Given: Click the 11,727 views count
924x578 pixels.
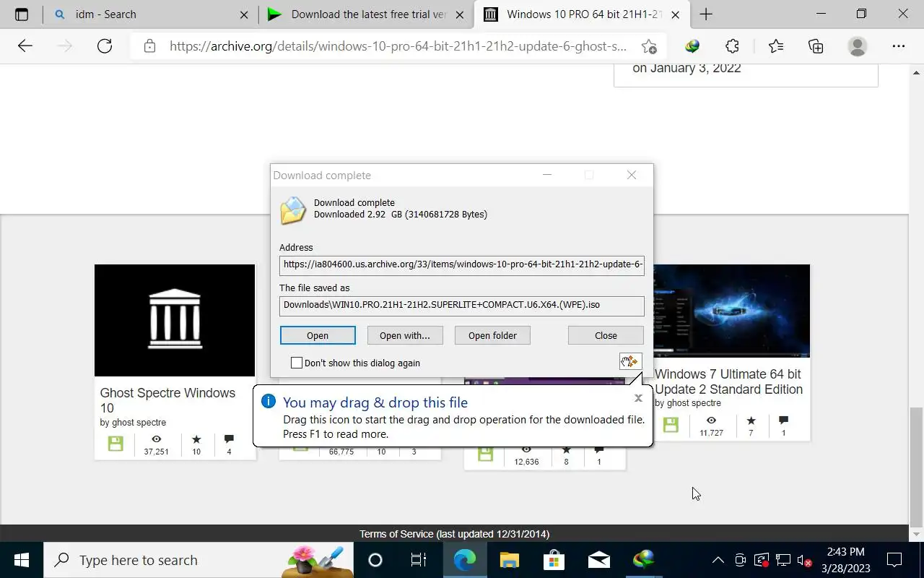Looking at the screenshot, I should [x=711, y=433].
